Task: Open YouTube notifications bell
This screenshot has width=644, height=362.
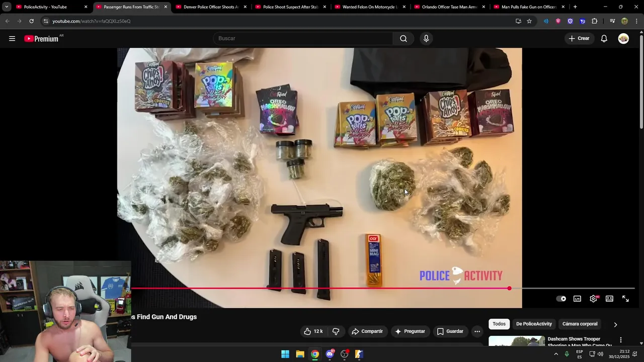Action: [604, 39]
